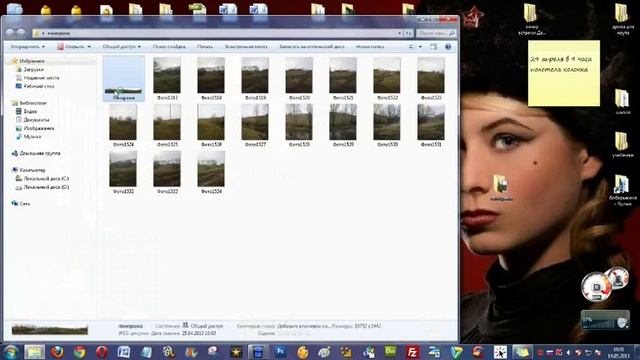Screen dimensions: 640x360
Task: Open the Общий доступ dropdown
Action: pyautogui.click(x=121, y=47)
